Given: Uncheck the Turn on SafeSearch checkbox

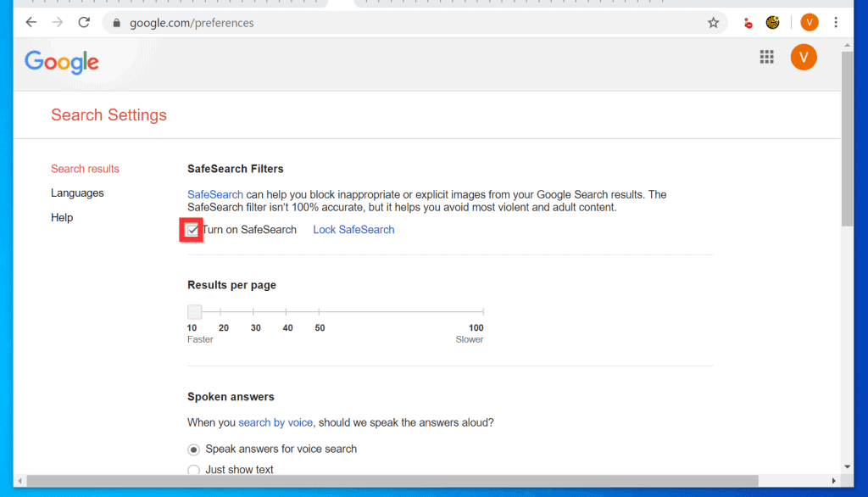Looking at the screenshot, I should pyautogui.click(x=192, y=230).
